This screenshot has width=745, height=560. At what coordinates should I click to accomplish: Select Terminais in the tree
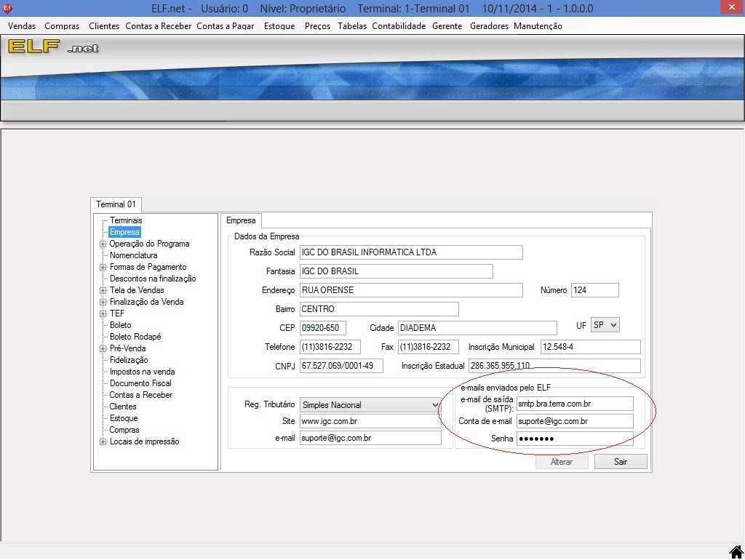[x=126, y=220]
